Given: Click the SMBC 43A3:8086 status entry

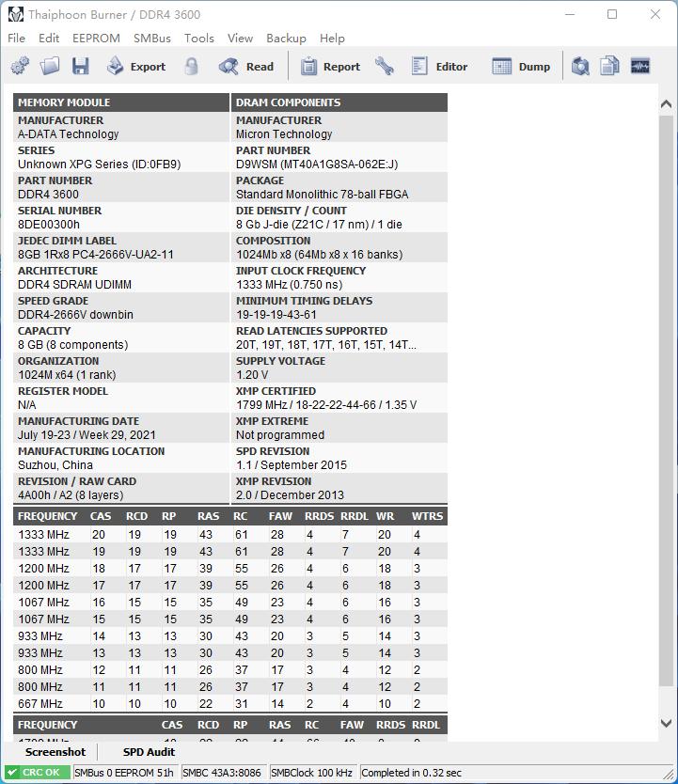Looking at the screenshot, I should (x=222, y=773).
